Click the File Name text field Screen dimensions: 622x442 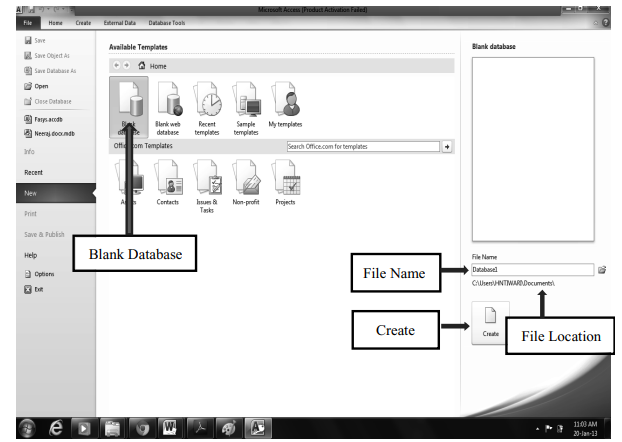pyautogui.click(x=531, y=269)
